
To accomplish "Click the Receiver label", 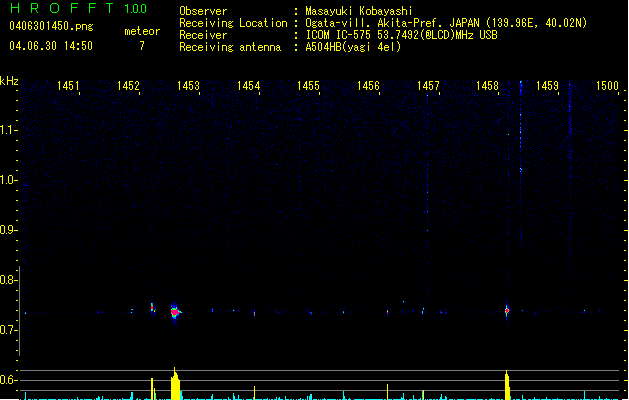I will [203, 35].
